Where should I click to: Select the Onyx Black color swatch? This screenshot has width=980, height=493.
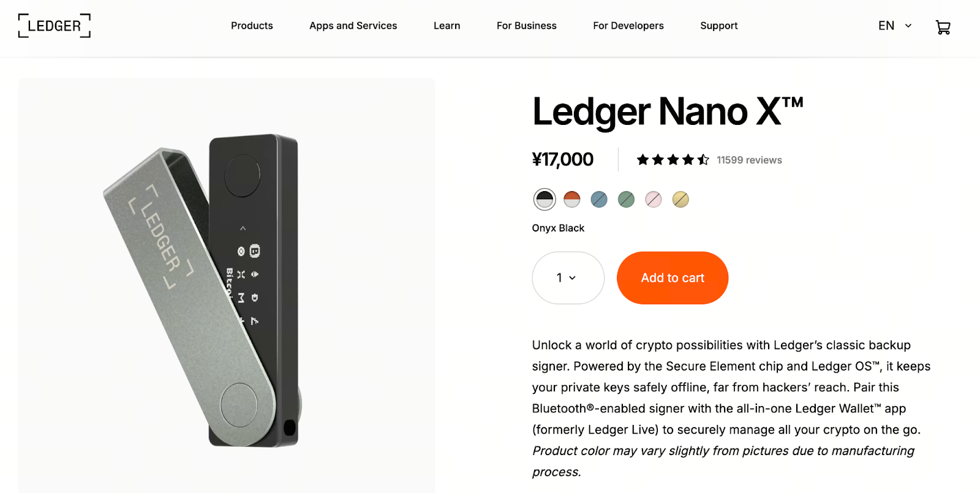coord(545,199)
